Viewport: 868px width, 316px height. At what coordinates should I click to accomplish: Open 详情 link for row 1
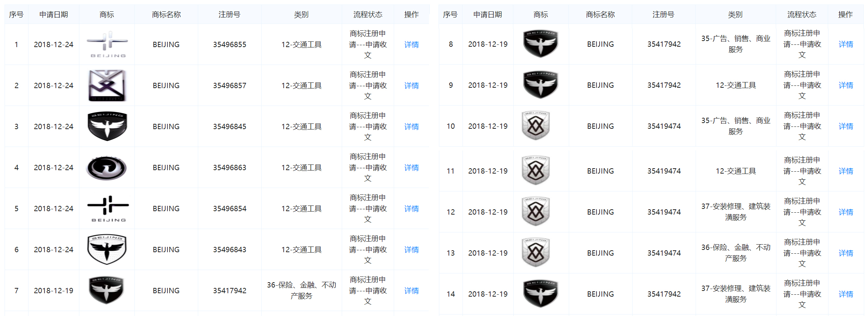tap(411, 44)
